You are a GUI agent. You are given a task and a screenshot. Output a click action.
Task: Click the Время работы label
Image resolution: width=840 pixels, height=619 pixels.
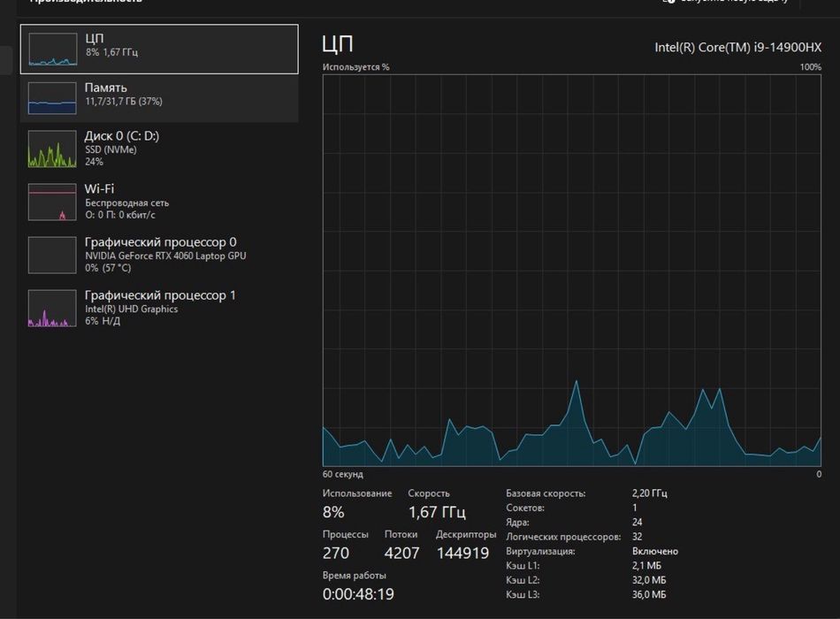[x=354, y=576]
